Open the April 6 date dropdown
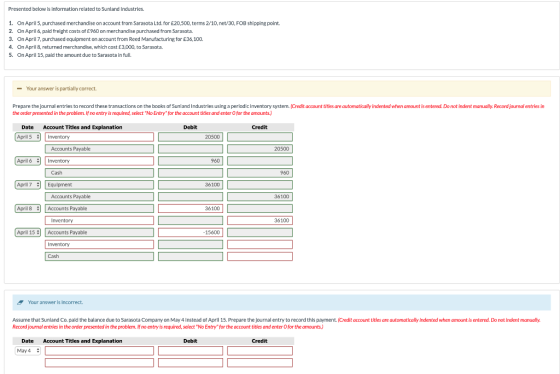 (28, 161)
